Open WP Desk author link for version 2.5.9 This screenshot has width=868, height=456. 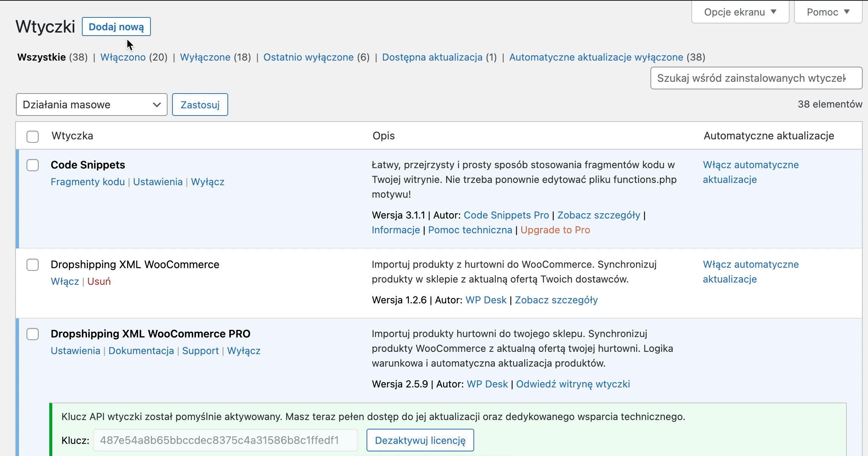tap(487, 384)
